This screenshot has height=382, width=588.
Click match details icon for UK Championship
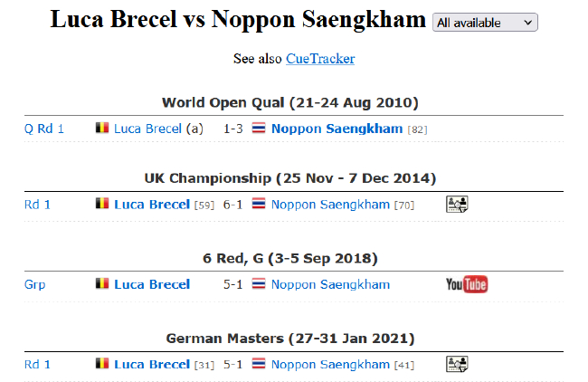tap(457, 205)
